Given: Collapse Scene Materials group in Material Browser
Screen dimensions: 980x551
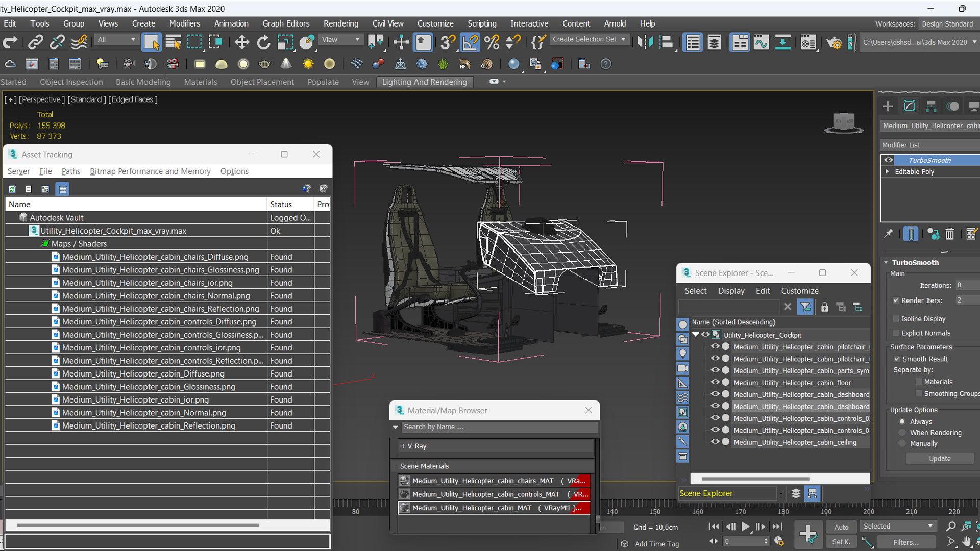Looking at the screenshot, I should pyautogui.click(x=396, y=466).
